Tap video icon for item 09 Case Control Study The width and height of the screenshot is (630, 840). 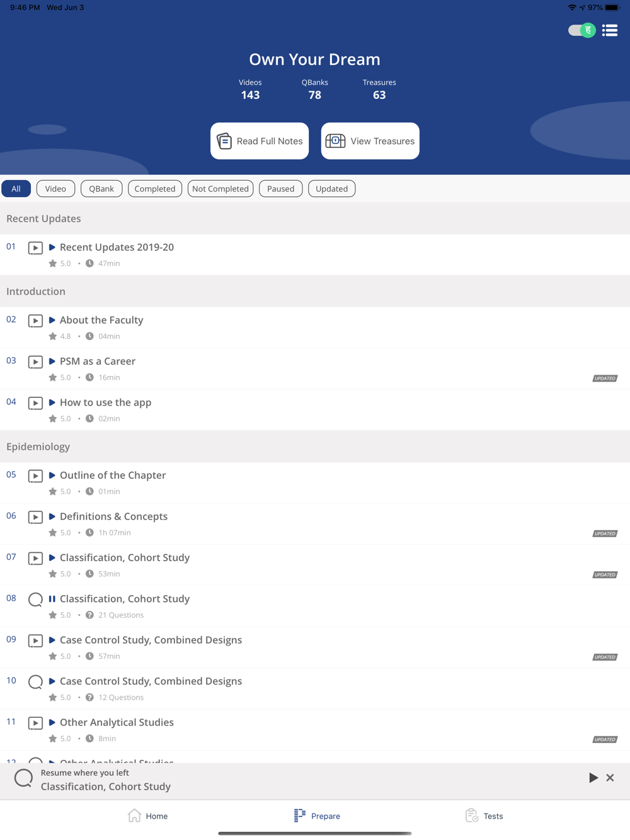click(35, 641)
